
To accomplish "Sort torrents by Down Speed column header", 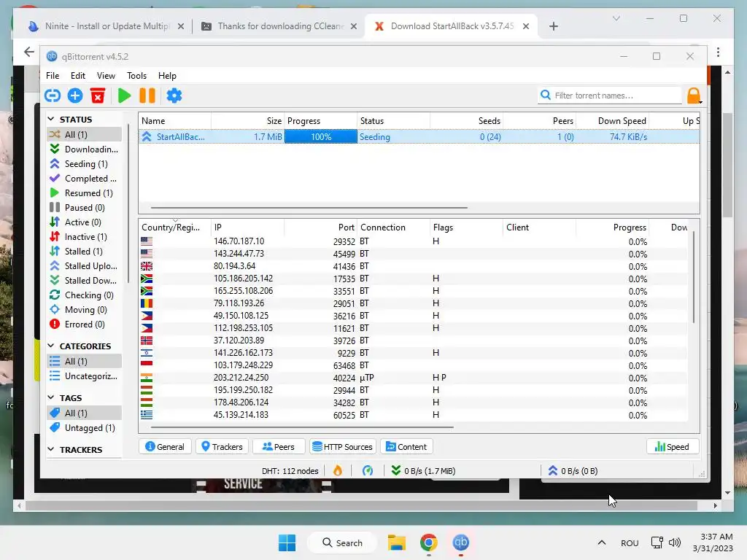I will tap(613, 121).
